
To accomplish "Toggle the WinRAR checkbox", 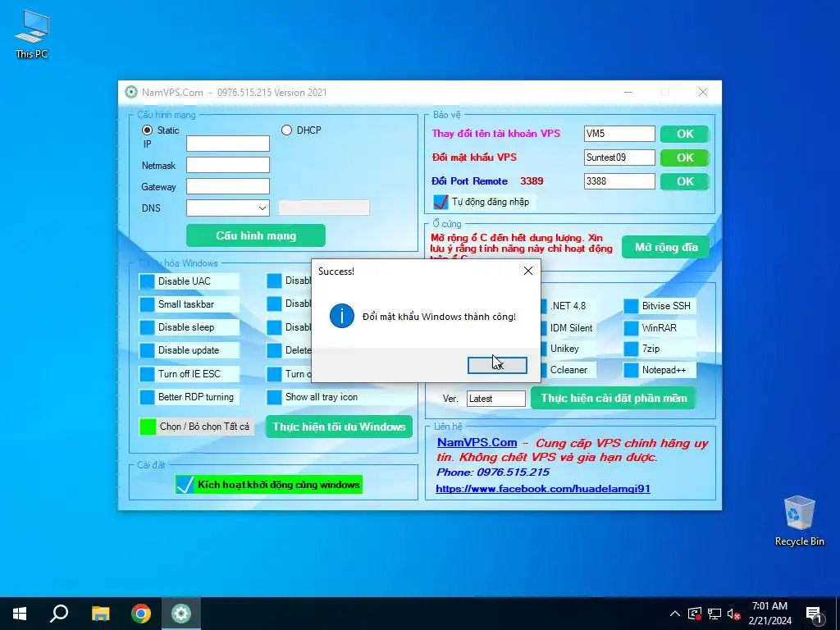I will (631, 328).
